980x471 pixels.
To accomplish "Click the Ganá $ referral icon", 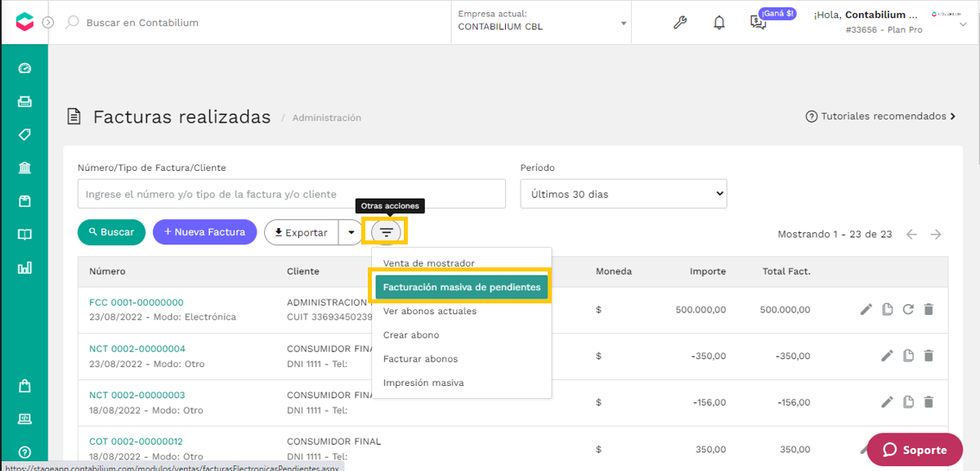I will 758,23.
